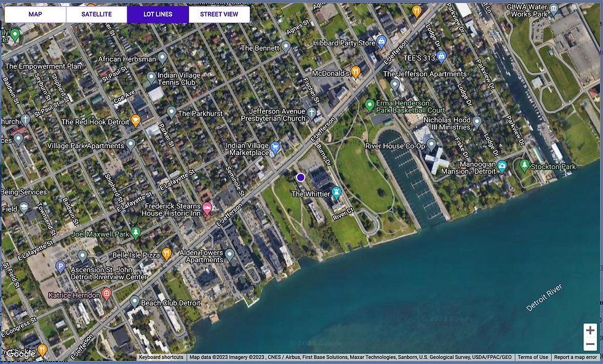Click the Detroit River label
This screenshot has width=603, height=364.
pyautogui.click(x=544, y=297)
